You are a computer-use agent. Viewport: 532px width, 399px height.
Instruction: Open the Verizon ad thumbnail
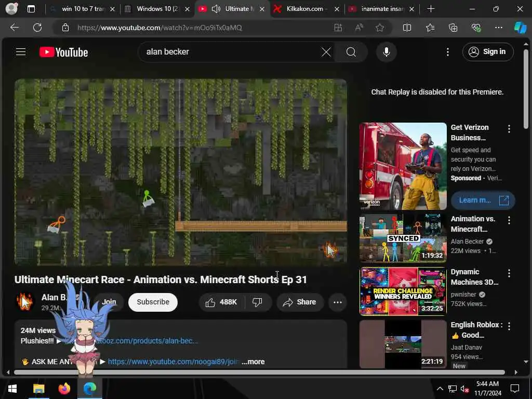pos(403,166)
